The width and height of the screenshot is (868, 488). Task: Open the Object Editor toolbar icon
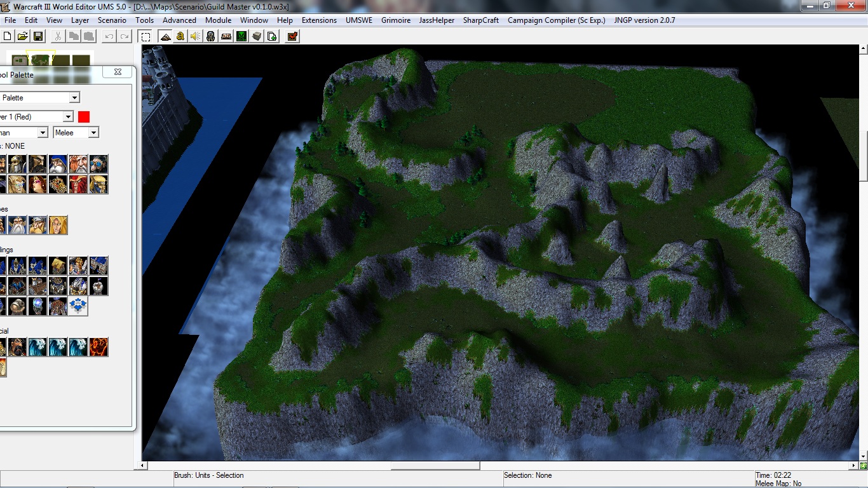211,36
